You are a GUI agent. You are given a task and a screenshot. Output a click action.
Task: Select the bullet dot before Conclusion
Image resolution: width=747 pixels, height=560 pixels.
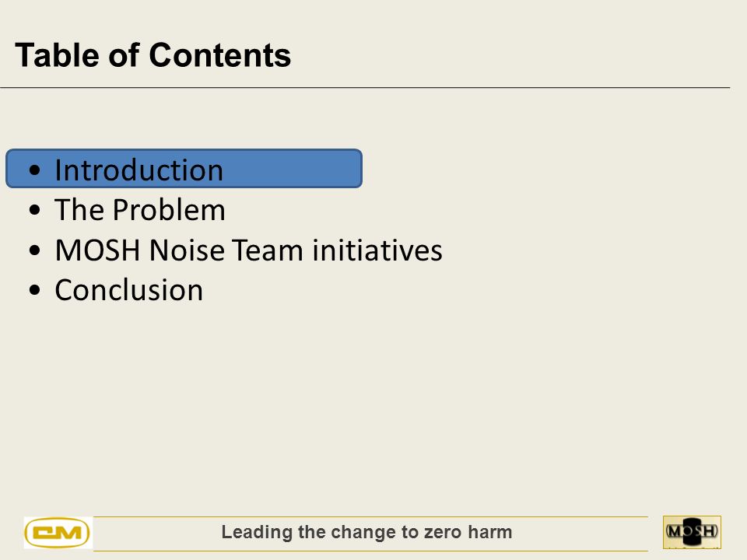click(34, 290)
